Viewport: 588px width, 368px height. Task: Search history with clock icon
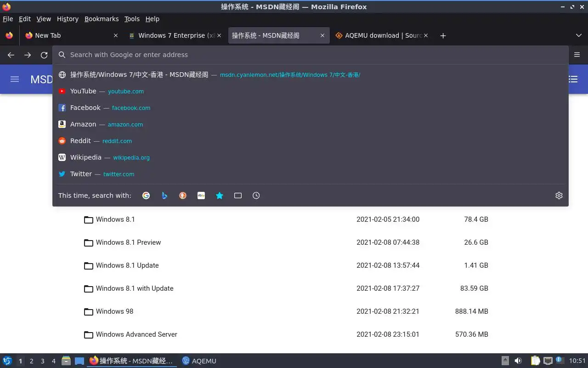[256, 195]
